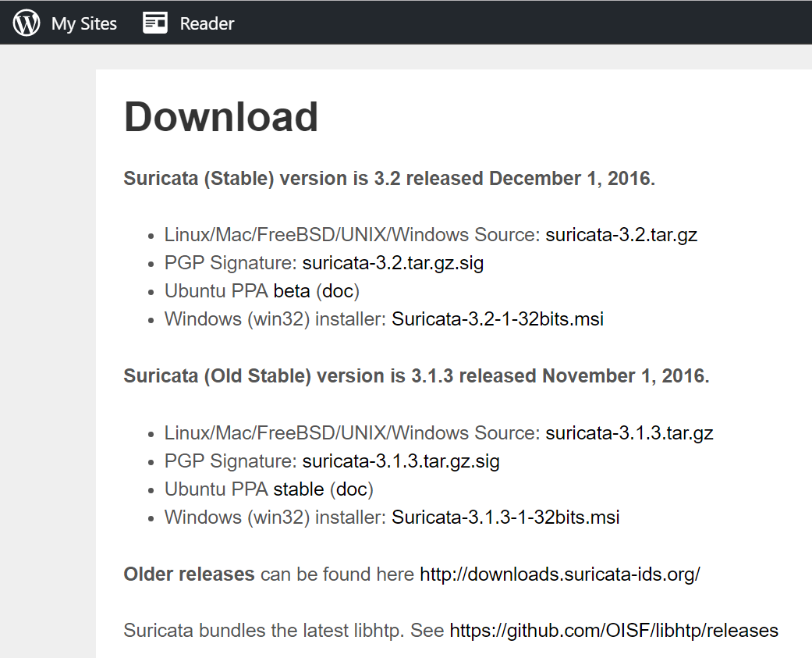Click the Ubuntu PPA beta link
Image resolution: width=812 pixels, height=658 pixels.
pos(292,291)
